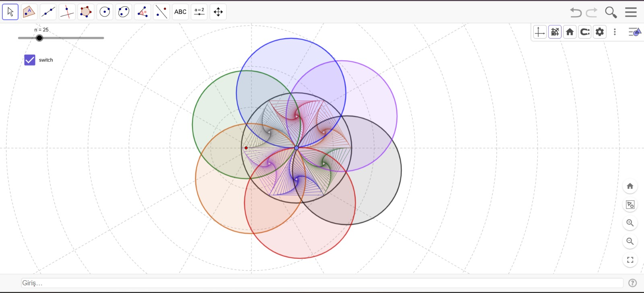Select the a=2 Slider tool
Screen dimensions: 644x293
[199, 12]
